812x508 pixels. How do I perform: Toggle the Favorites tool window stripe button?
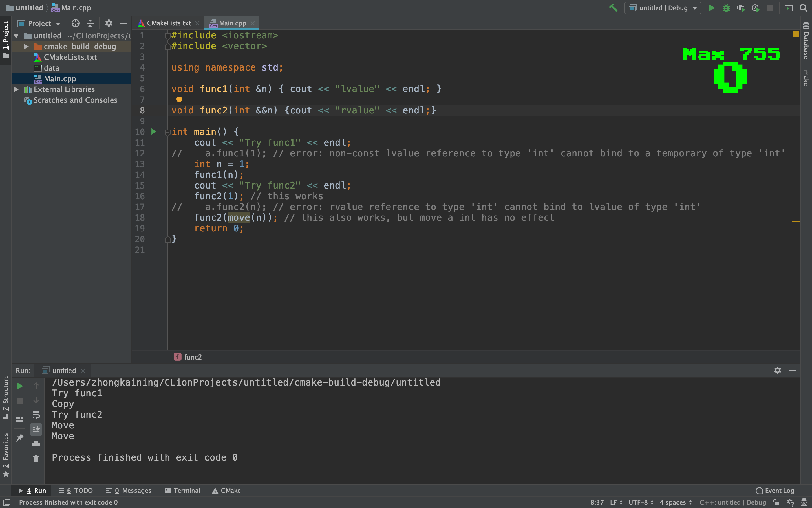6,455
